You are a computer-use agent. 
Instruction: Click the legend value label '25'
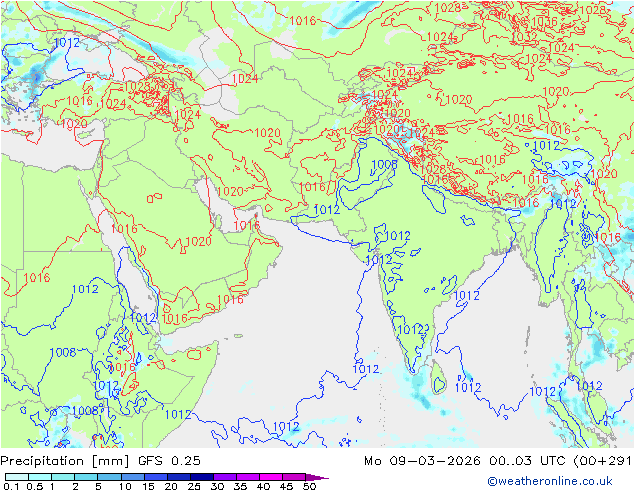click(x=194, y=486)
